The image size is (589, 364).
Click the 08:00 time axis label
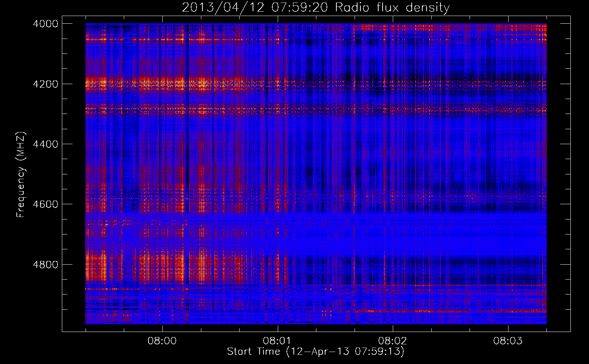(x=162, y=341)
